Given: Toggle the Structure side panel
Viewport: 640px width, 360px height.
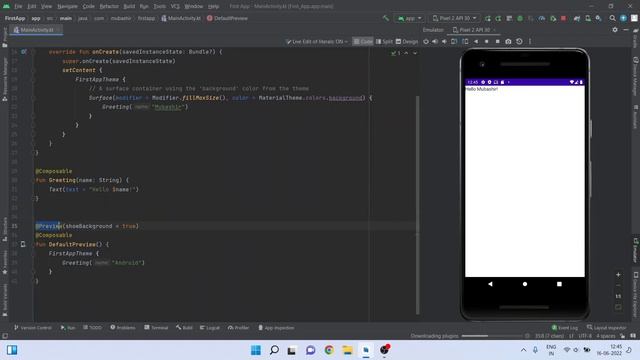Looking at the screenshot, I should click(5, 229).
